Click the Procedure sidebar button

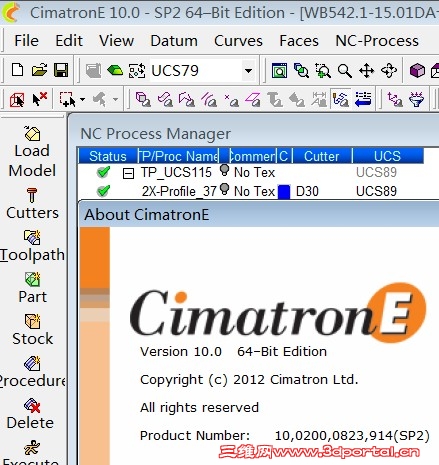point(32,372)
